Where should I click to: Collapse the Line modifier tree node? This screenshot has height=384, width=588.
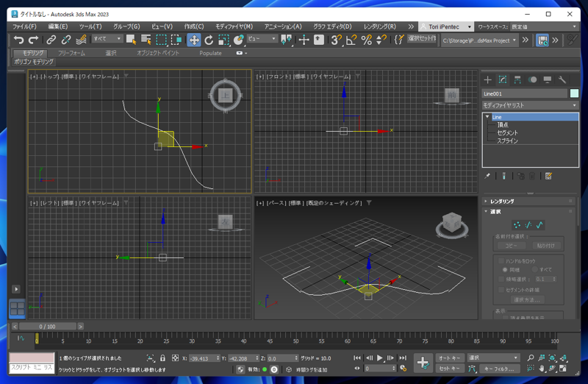(487, 117)
